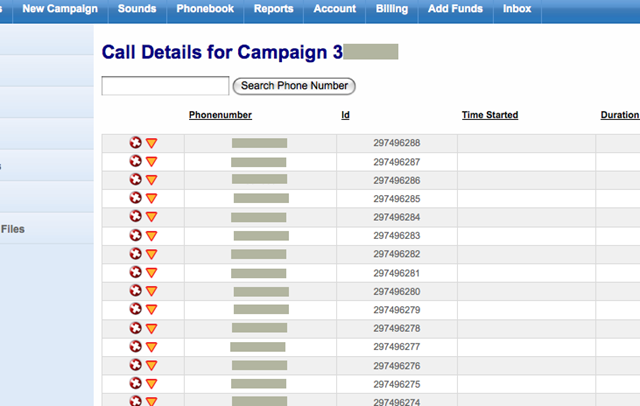Click the red delete icon for call 297496288
Image resolution: width=640 pixels, height=406 pixels.
point(136,143)
